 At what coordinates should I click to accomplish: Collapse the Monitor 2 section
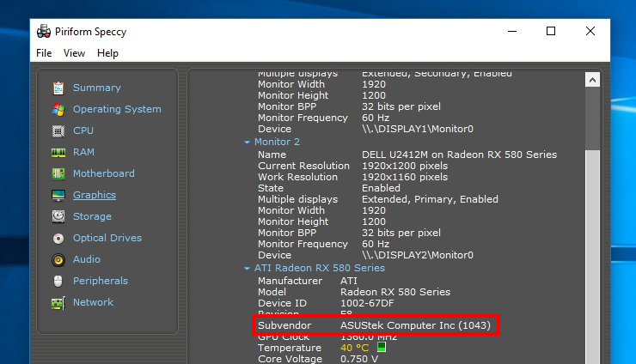(x=247, y=143)
